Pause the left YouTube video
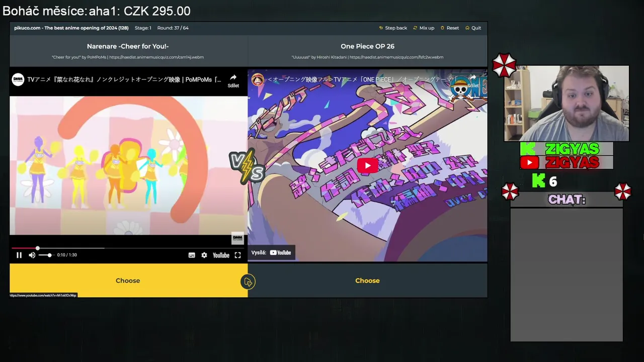This screenshot has height=362, width=644. (x=19, y=255)
